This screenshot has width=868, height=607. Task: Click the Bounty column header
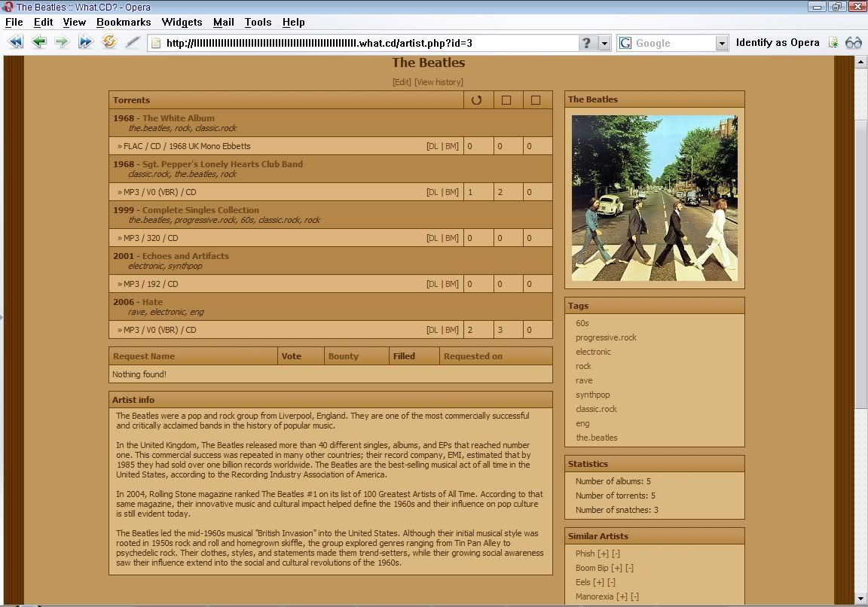[344, 356]
